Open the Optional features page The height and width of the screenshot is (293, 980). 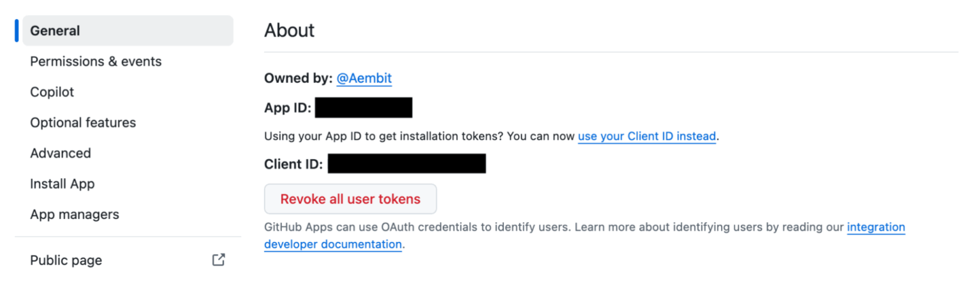(x=83, y=123)
